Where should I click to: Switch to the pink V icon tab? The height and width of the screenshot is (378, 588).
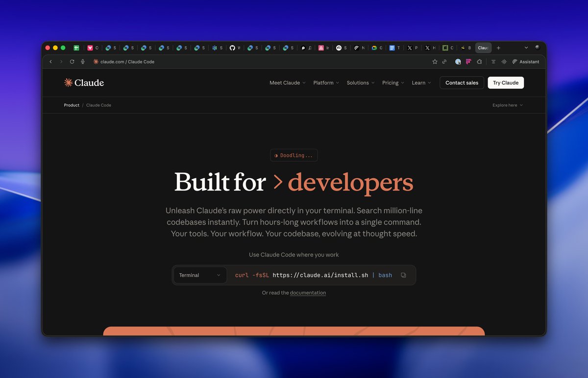coord(93,48)
